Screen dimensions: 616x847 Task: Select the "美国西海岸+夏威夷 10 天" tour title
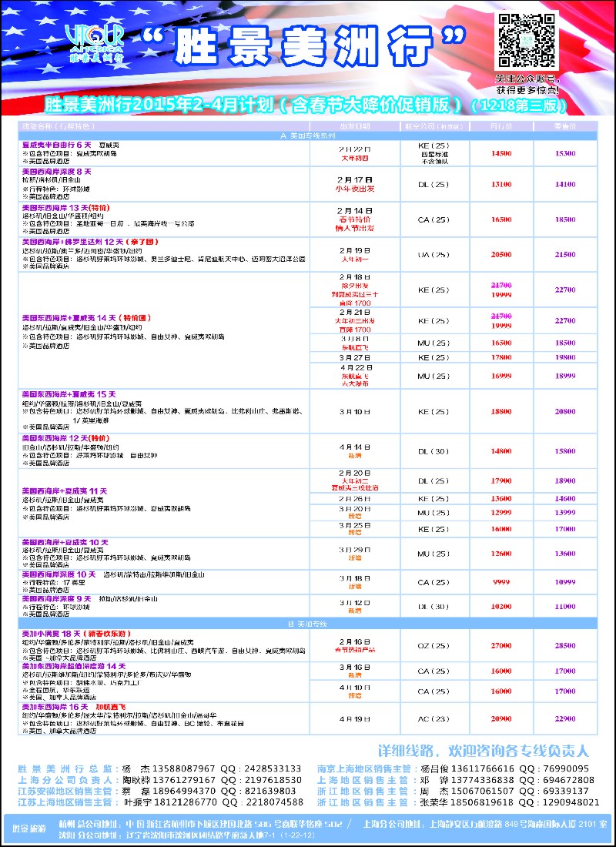pos(65,542)
